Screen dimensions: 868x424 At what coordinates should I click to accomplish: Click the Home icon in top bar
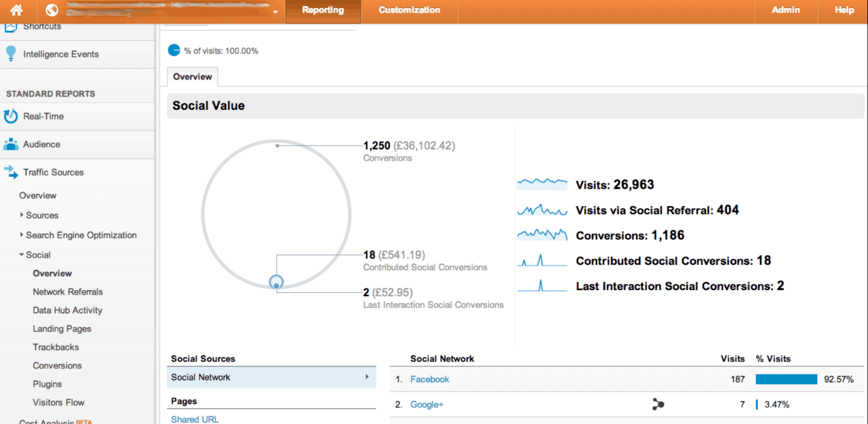click(17, 10)
